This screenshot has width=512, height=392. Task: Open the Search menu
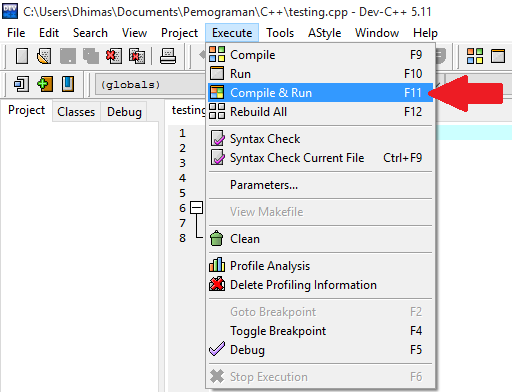click(x=90, y=33)
